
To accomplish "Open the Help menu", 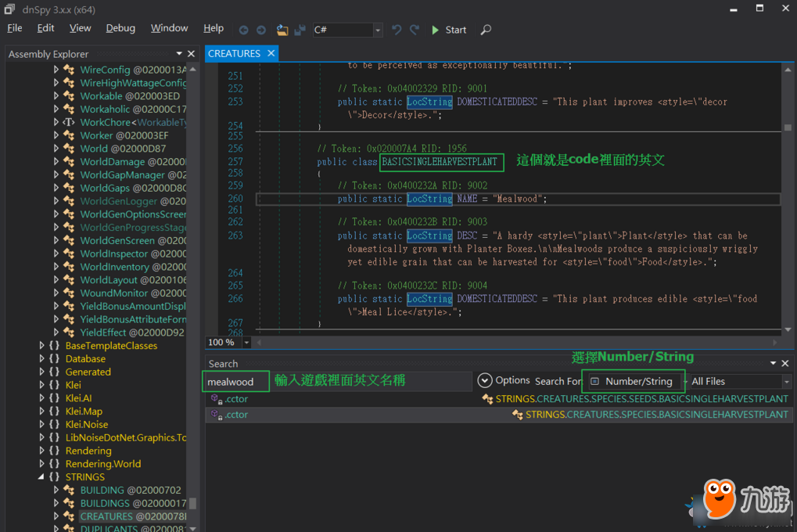I will [x=214, y=28].
